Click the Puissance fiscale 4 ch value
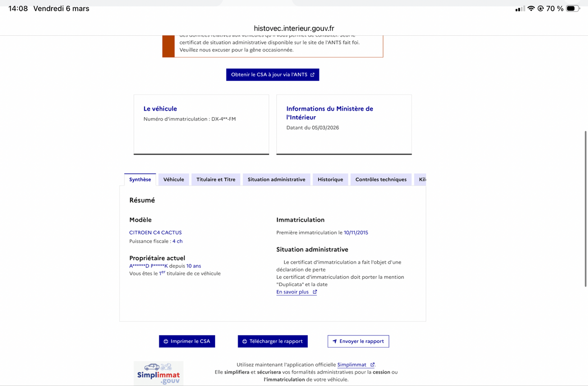This screenshot has width=588, height=386. (177, 241)
